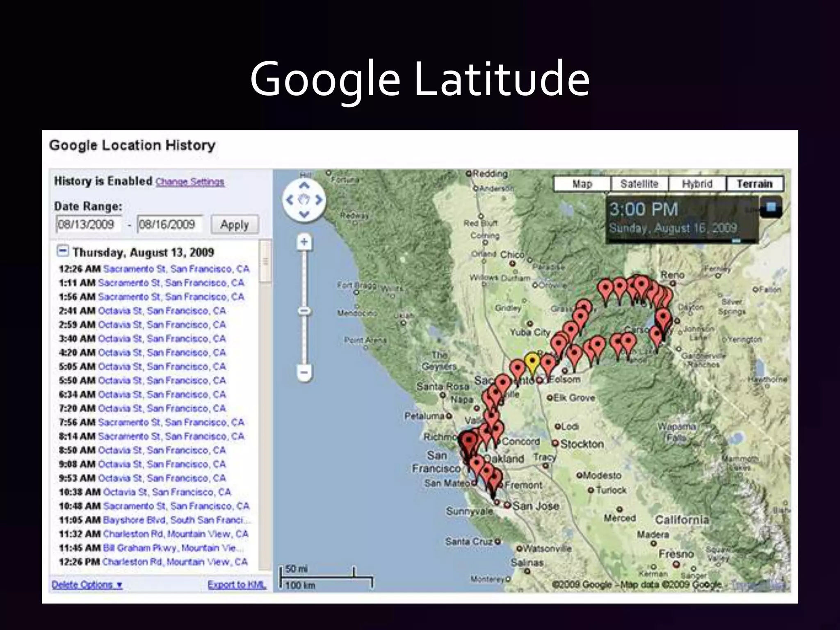Switch to Map view tab
840x630 pixels.
[582, 184]
